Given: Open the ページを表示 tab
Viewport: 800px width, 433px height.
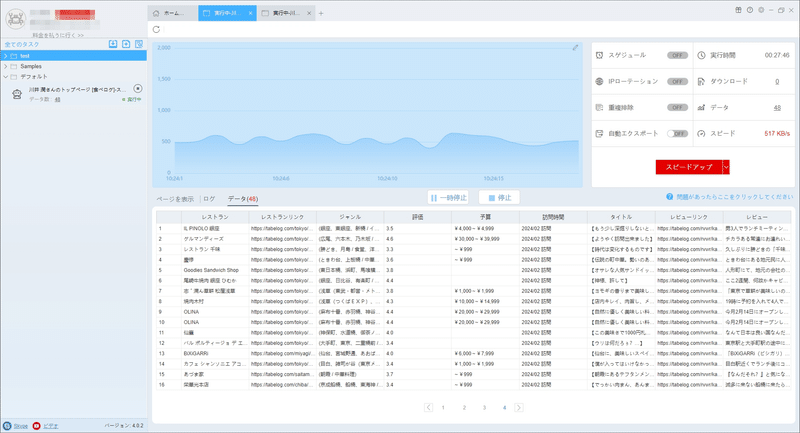Looking at the screenshot, I should coord(175,199).
